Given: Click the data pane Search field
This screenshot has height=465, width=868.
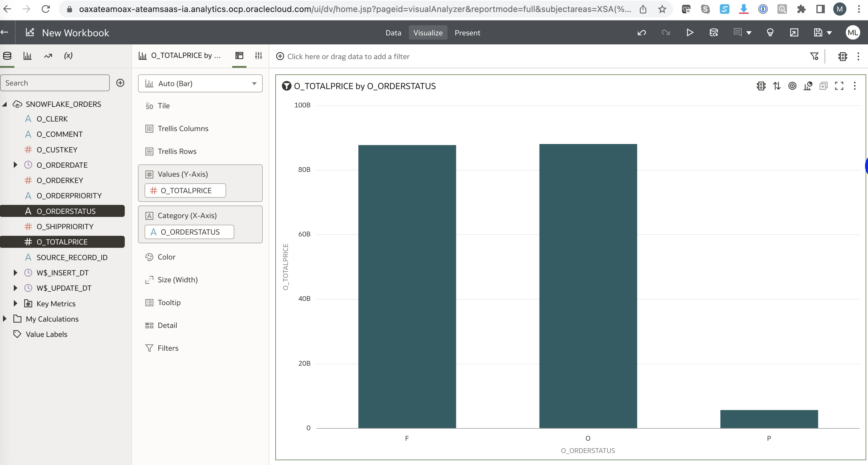Looking at the screenshot, I should point(55,83).
